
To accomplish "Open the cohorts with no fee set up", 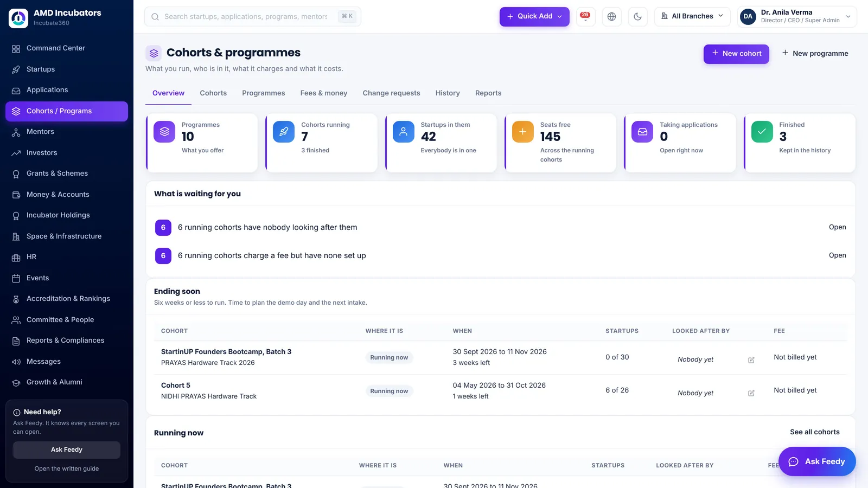I will [837, 255].
